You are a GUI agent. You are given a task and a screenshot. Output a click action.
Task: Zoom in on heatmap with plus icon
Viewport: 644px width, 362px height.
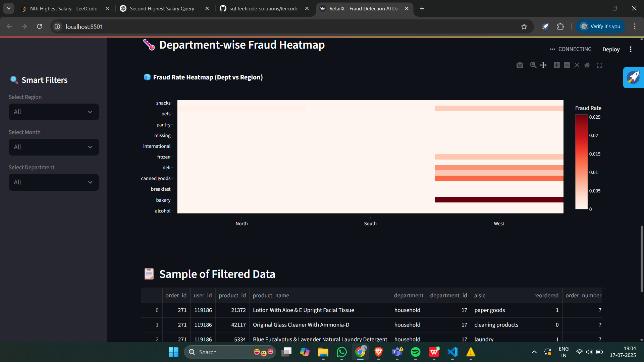(556, 65)
